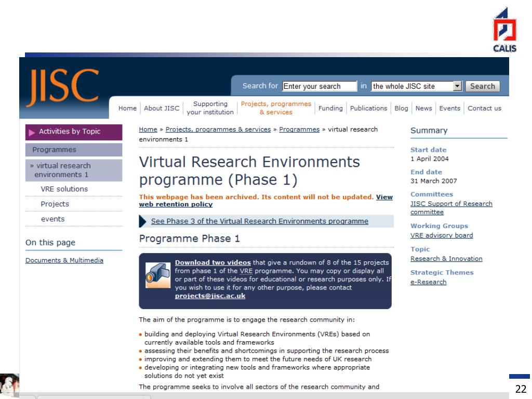This screenshot has height=399, width=532.
Task: Open About JISC menu item
Action: (x=162, y=108)
